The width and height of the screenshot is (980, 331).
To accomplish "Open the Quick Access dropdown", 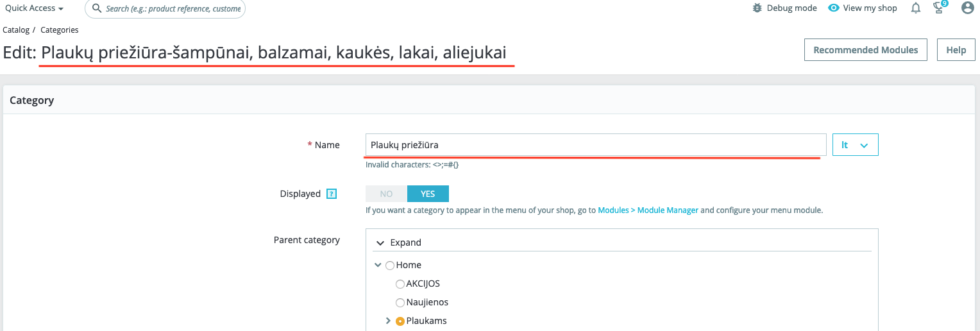I will coord(34,8).
